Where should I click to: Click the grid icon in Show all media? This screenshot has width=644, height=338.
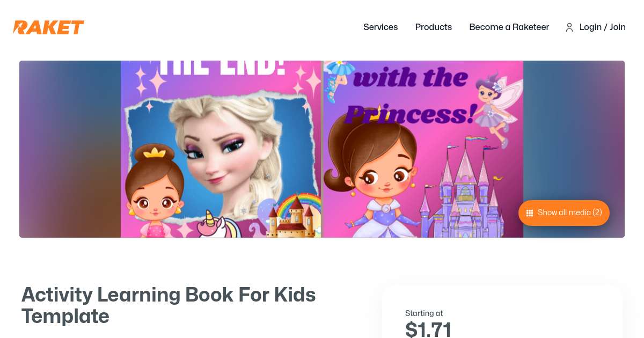530,213
